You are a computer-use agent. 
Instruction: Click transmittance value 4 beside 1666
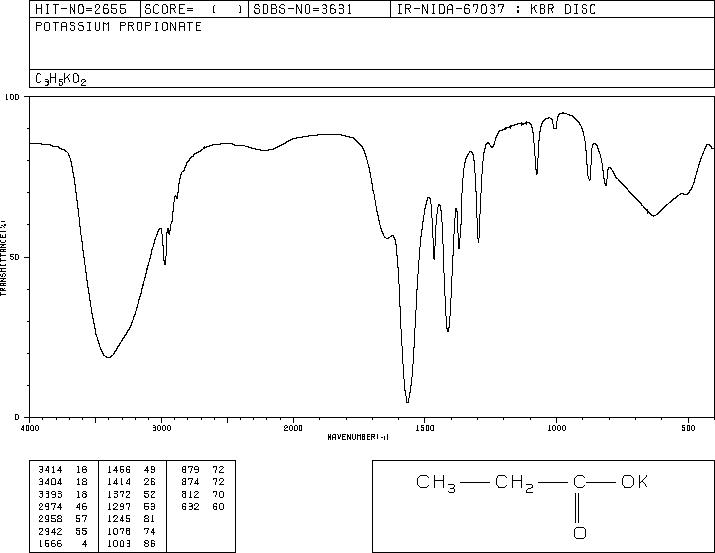84,543
